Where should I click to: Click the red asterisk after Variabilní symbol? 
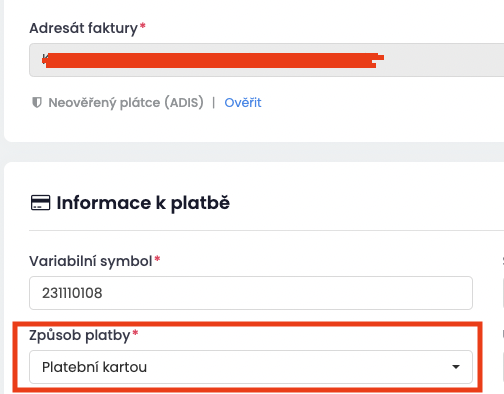[157, 259]
